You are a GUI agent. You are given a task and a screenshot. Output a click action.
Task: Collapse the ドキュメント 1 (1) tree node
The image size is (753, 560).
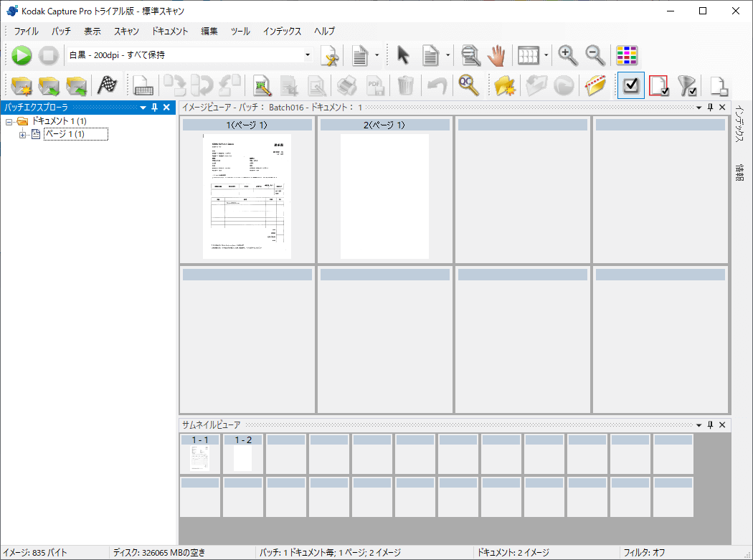click(9, 121)
